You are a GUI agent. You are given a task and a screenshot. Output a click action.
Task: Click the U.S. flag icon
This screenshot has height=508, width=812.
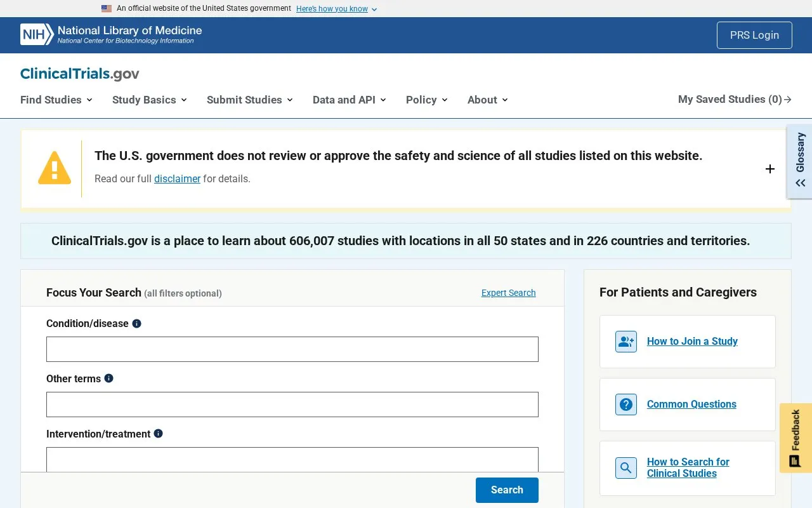coord(107,8)
